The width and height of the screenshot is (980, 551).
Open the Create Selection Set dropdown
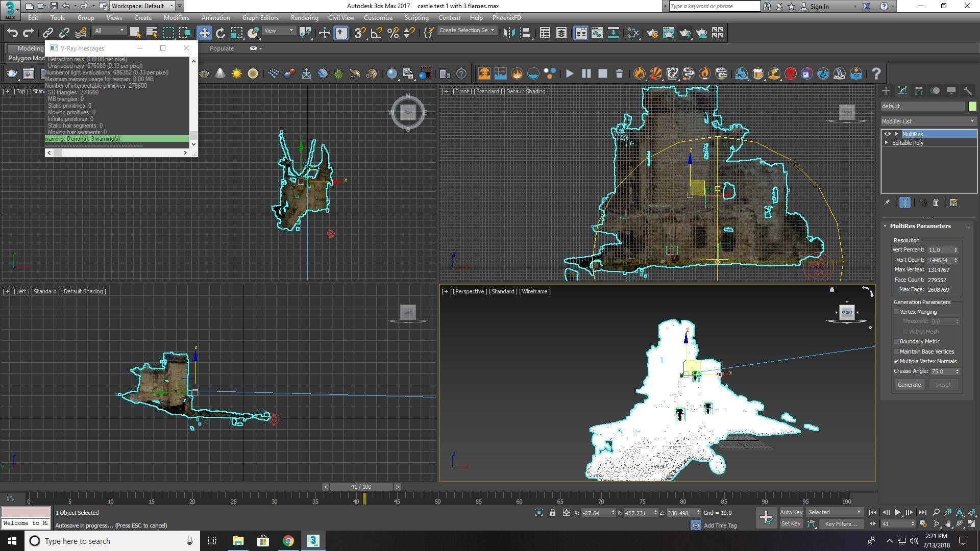(x=467, y=31)
